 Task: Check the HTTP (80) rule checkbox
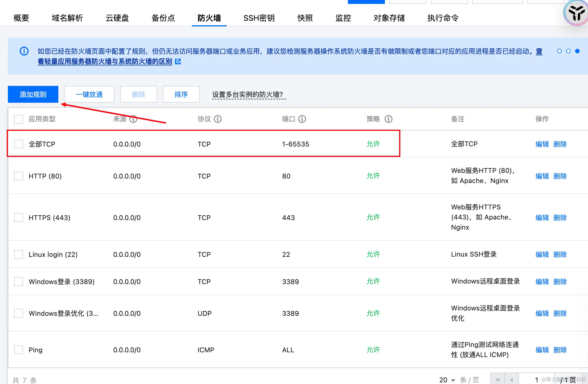(x=19, y=176)
